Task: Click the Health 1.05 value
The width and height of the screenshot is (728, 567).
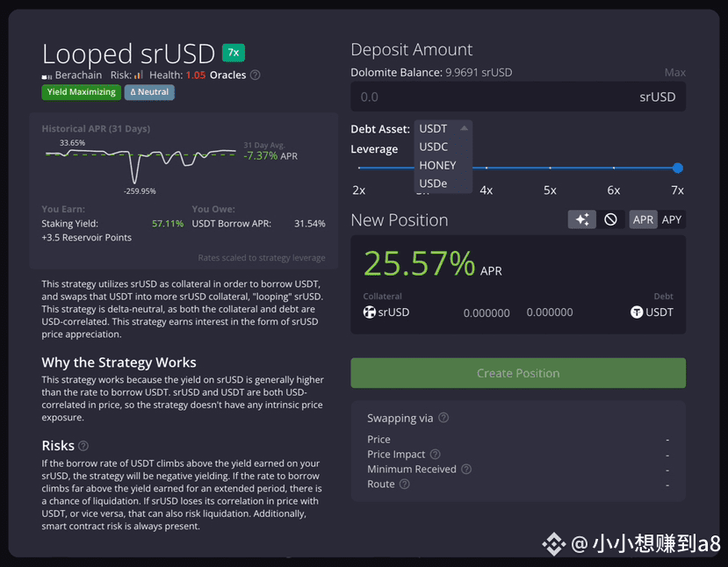Action: (x=196, y=75)
